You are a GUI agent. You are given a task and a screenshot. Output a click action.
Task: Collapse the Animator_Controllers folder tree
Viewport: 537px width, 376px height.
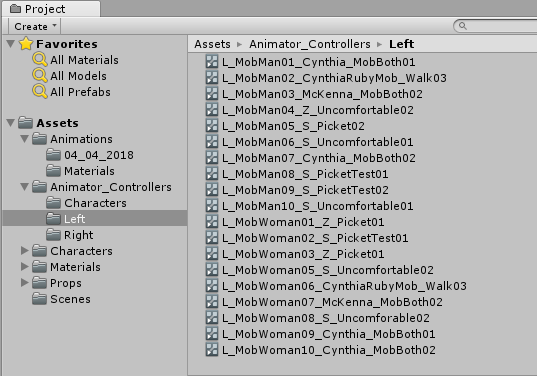[x=24, y=187]
